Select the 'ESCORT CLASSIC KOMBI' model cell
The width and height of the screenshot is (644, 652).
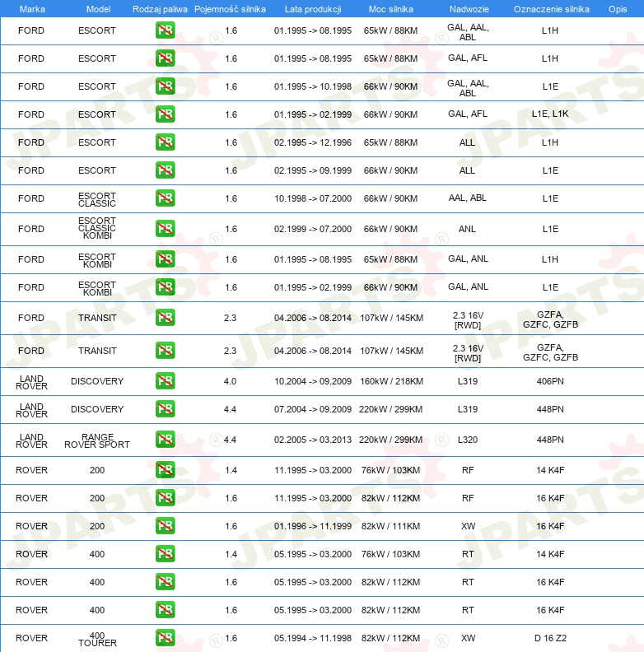click(x=97, y=228)
